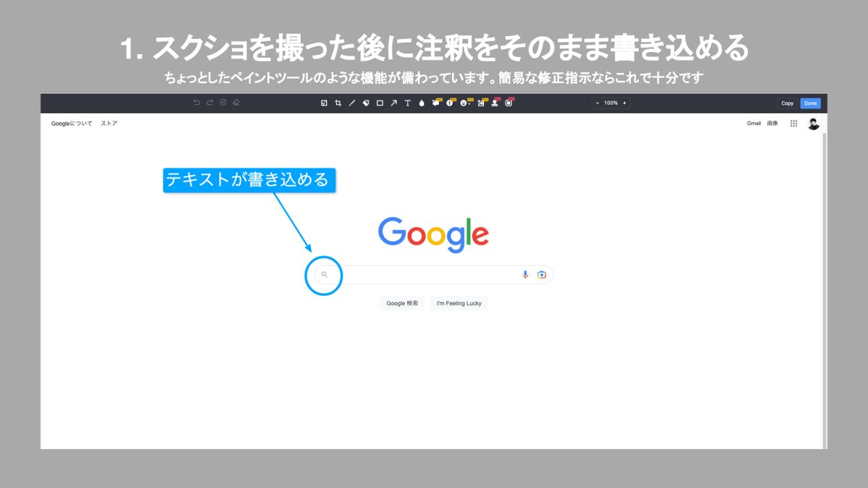868x488 pixels.
Task: Click the circular reset icon in toolbar
Action: coord(223,103)
